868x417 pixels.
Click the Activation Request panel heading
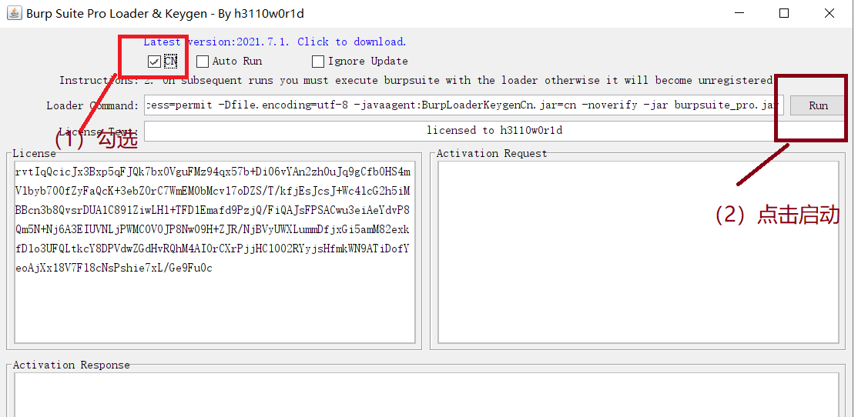[x=491, y=153]
